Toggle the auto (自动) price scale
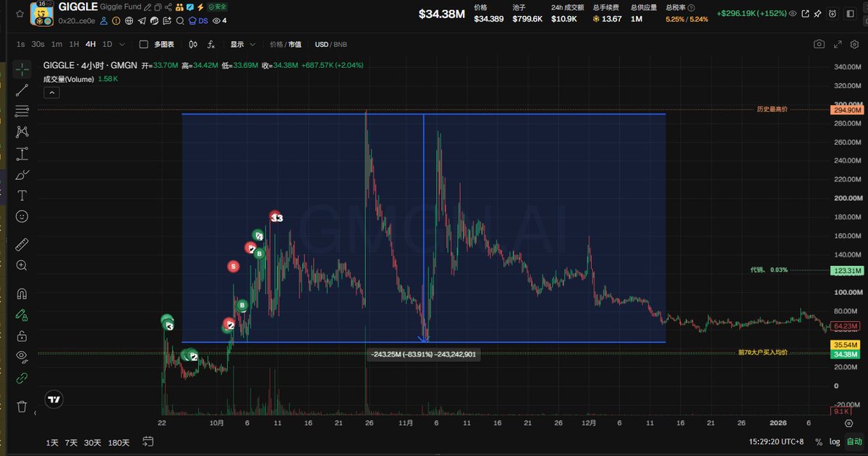This screenshot has height=456, width=868. pos(854,442)
